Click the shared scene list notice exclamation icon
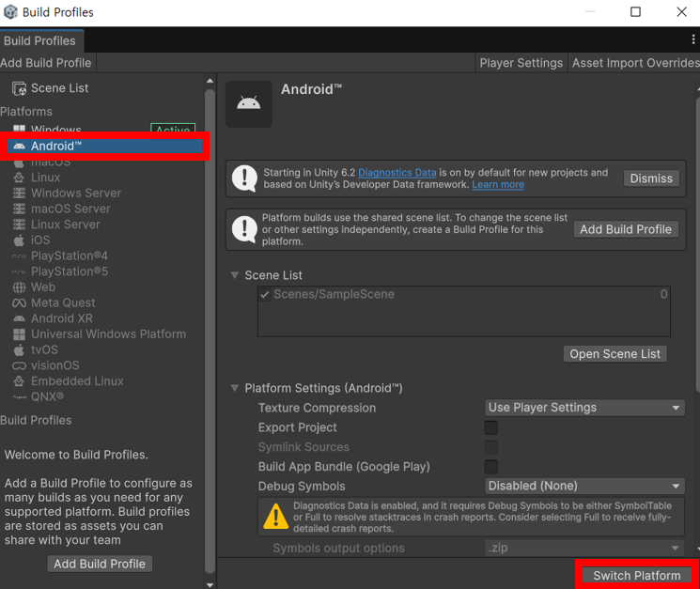700x589 pixels. point(244,229)
